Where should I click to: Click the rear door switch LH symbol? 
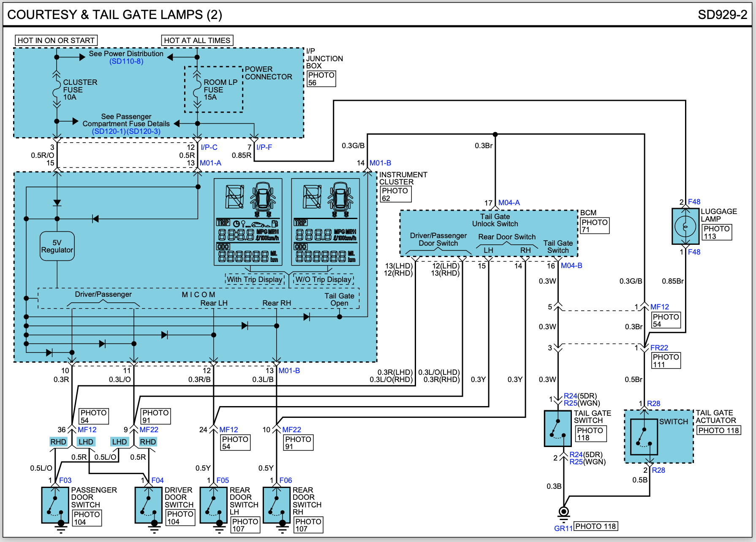tap(213, 505)
